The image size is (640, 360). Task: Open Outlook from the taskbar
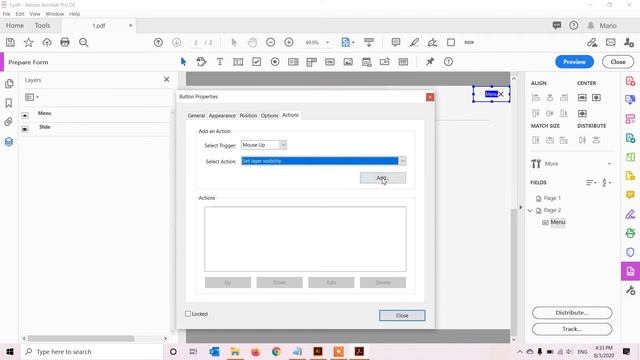(x=214, y=352)
